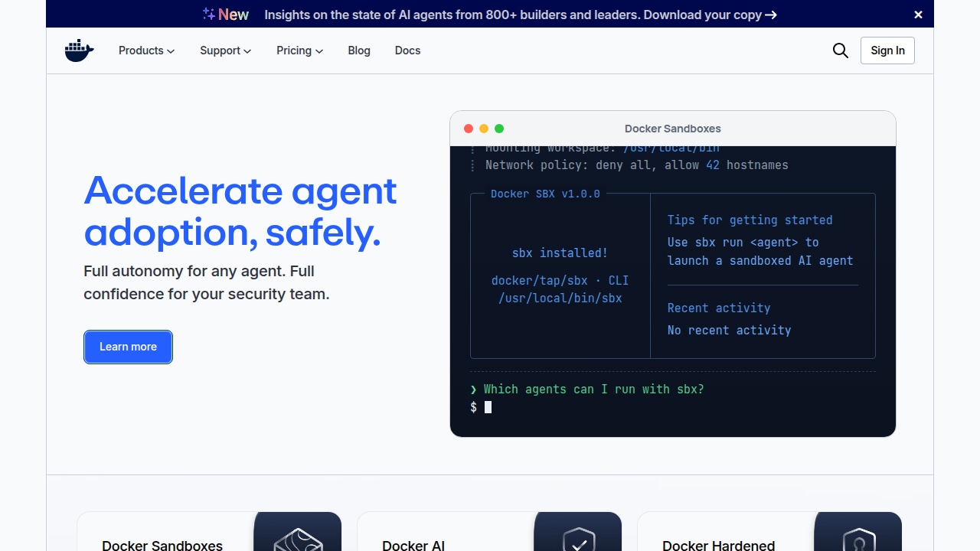Click the 'sbx installed!' text
Image resolution: width=980 pixels, height=551 pixels.
pyautogui.click(x=560, y=253)
